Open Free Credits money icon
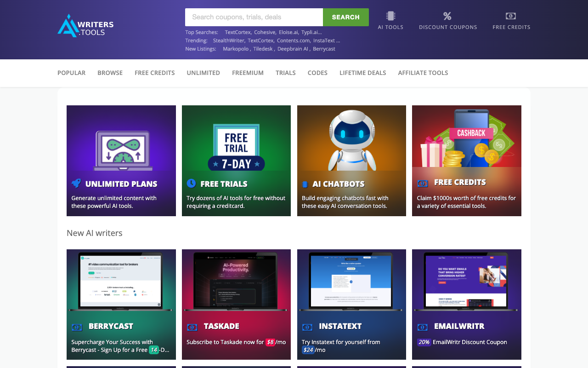588x368 pixels. pyautogui.click(x=511, y=16)
